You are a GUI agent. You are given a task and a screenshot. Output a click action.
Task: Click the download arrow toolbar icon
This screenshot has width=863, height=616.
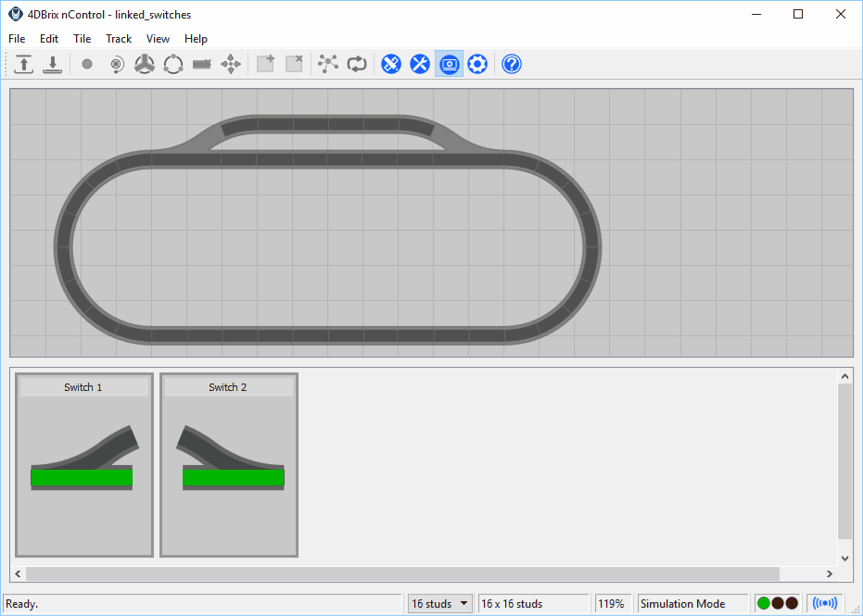click(52, 64)
